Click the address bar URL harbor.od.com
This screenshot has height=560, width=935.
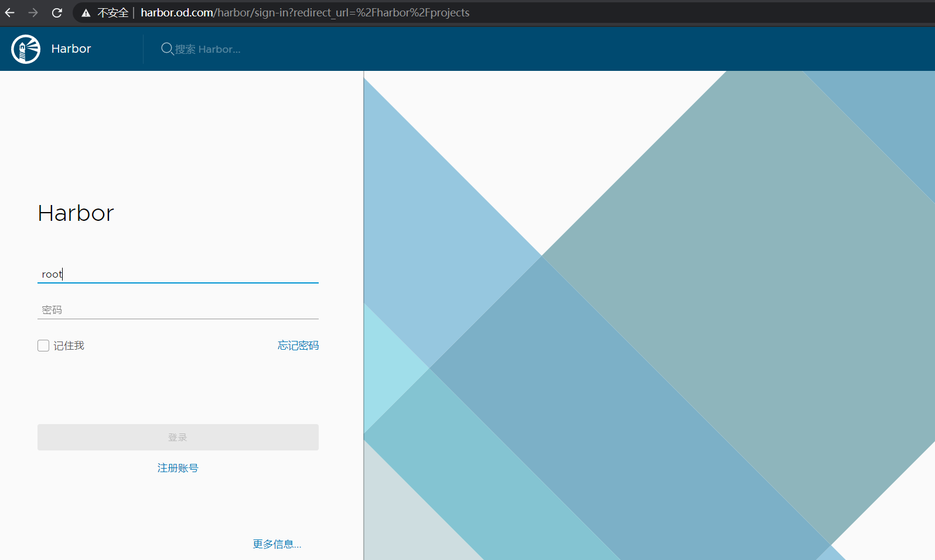tap(305, 12)
